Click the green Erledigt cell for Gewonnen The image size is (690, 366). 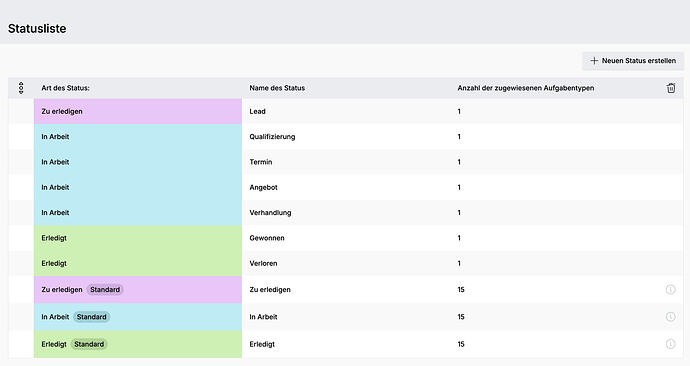[x=138, y=238]
